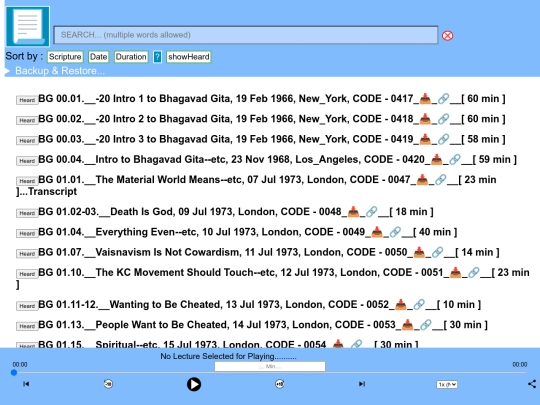Mark BG 00.02 Intro 2 as Heard
Screen dimensions: 540x405
tap(27, 121)
